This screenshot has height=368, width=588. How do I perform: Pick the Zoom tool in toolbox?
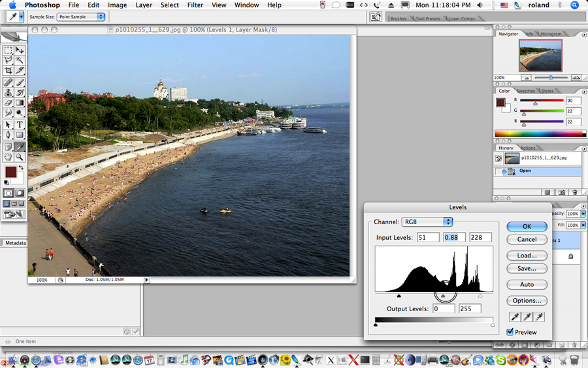[20, 158]
